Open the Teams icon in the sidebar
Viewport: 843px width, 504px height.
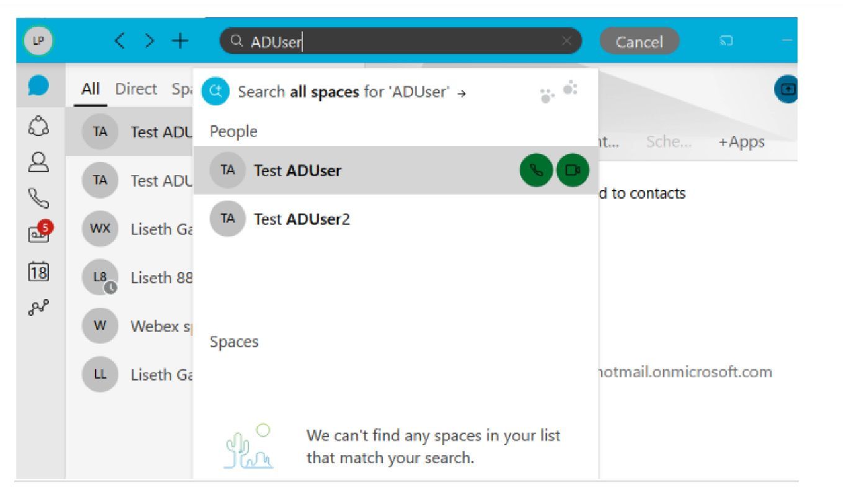(38, 125)
